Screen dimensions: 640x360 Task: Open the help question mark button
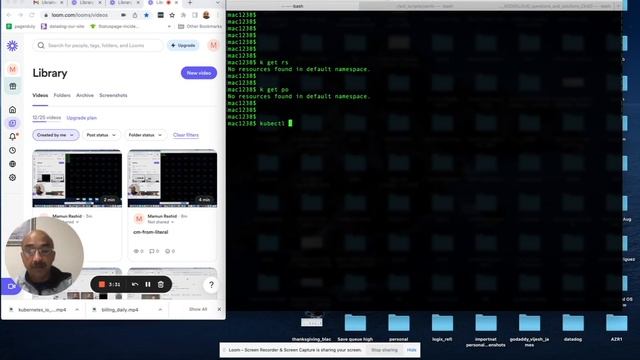click(x=211, y=285)
